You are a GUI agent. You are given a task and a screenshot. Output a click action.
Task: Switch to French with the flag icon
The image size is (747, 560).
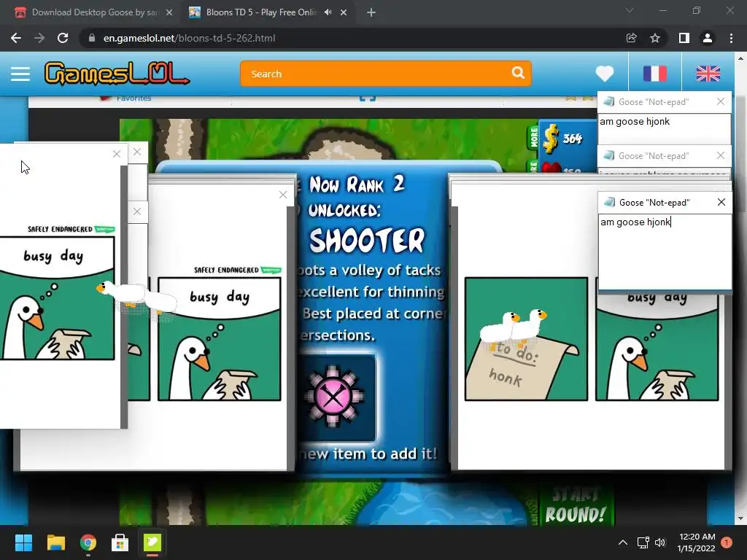[x=655, y=74]
